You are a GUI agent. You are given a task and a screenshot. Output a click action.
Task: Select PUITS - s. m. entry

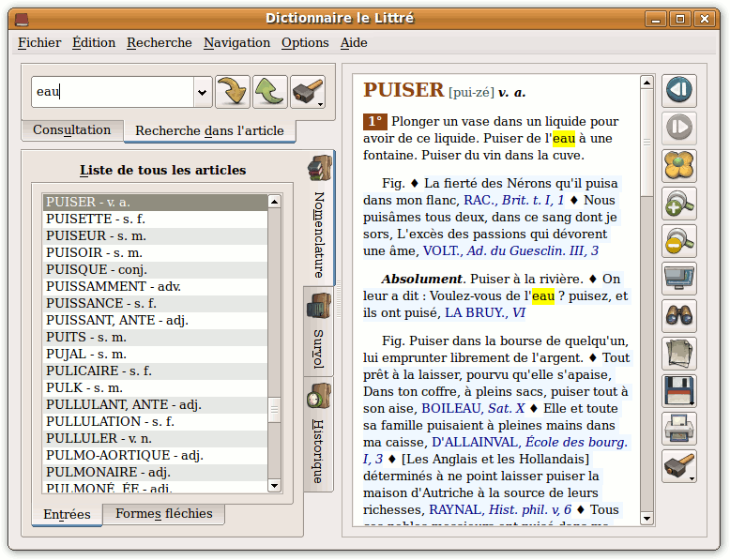155,337
